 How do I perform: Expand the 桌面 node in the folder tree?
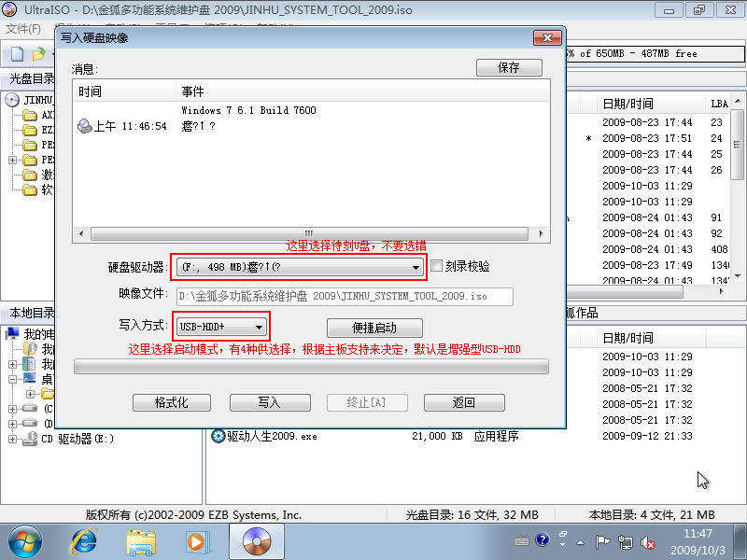(x=12, y=377)
